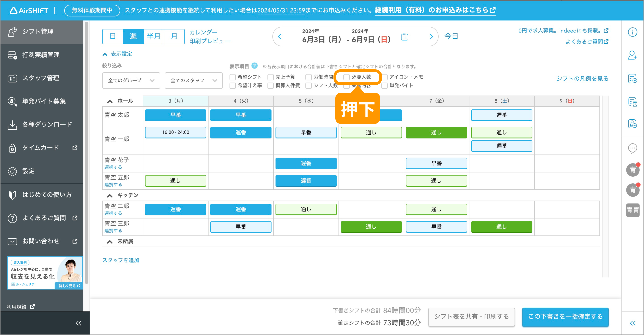
Task: Click the document with checkmark icon in right rail
Action: click(x=632, y=79)
